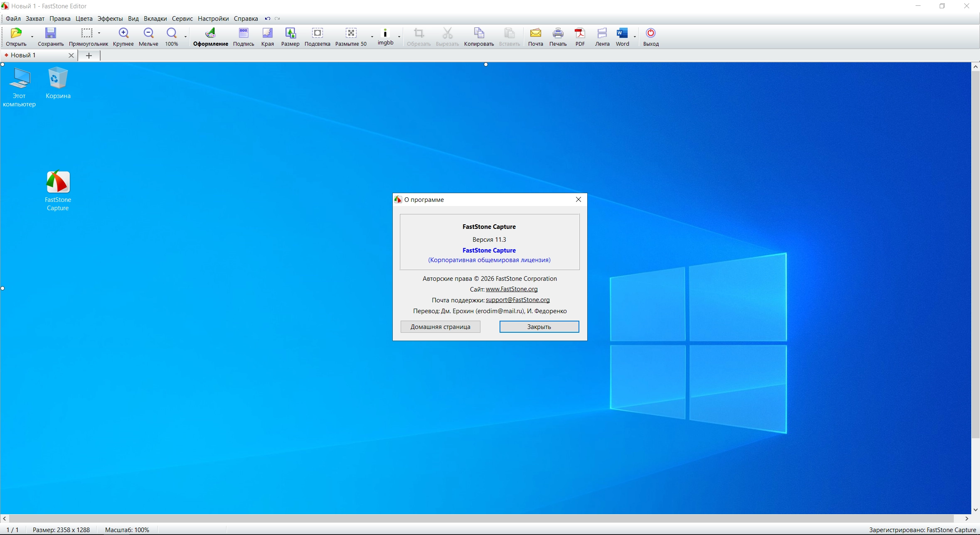Screen dimensions: 980x535
Task: Click the FastStone Capture desktop shortcut
Action: pyautogui.click(x=58, y=191)
